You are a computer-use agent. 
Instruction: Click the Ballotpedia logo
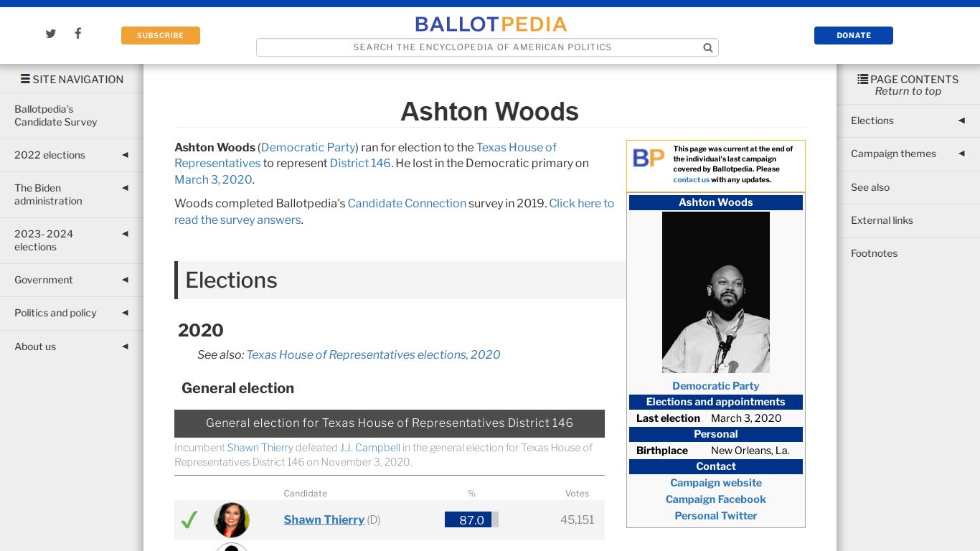pos(491,24)
